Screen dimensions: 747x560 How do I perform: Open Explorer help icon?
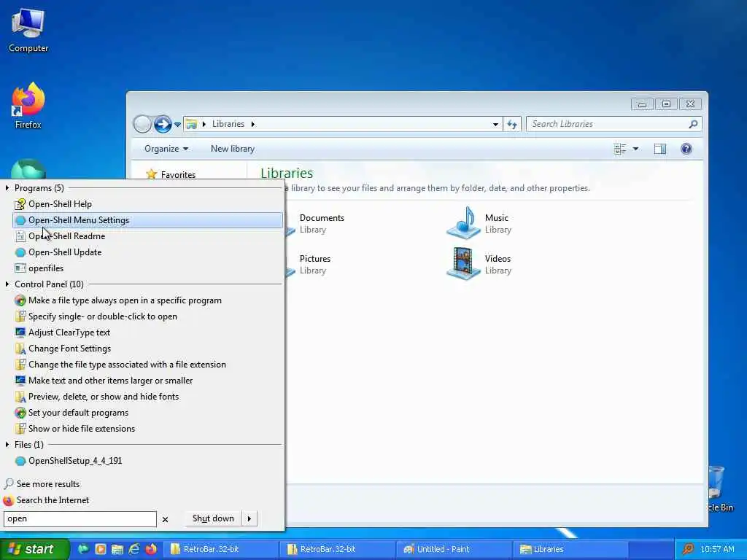click(x=686, y=149)
